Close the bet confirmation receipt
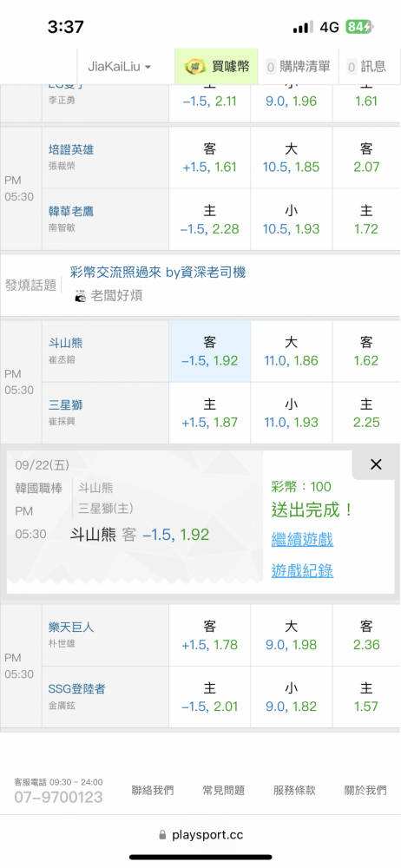Viewport: 401px width, 868px height. click(376, 464)
